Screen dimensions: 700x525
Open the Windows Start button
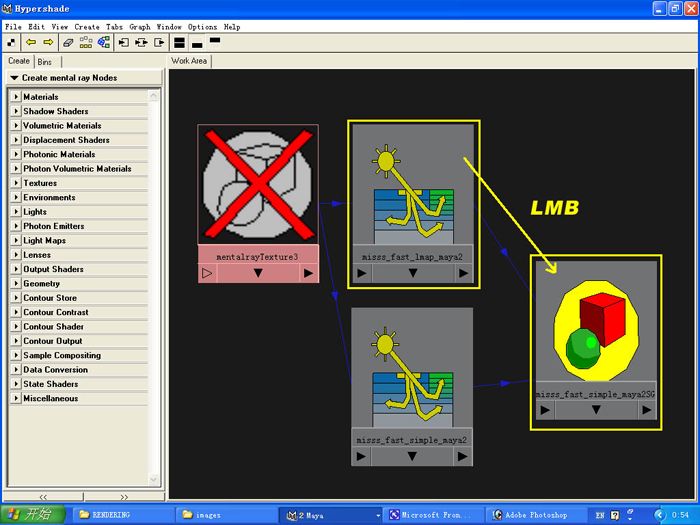pos(33,514)
